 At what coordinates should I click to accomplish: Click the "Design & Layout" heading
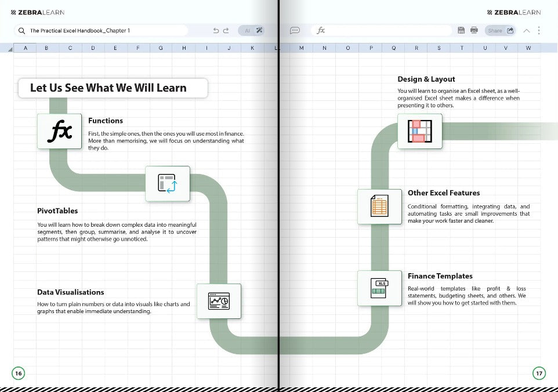426,79
